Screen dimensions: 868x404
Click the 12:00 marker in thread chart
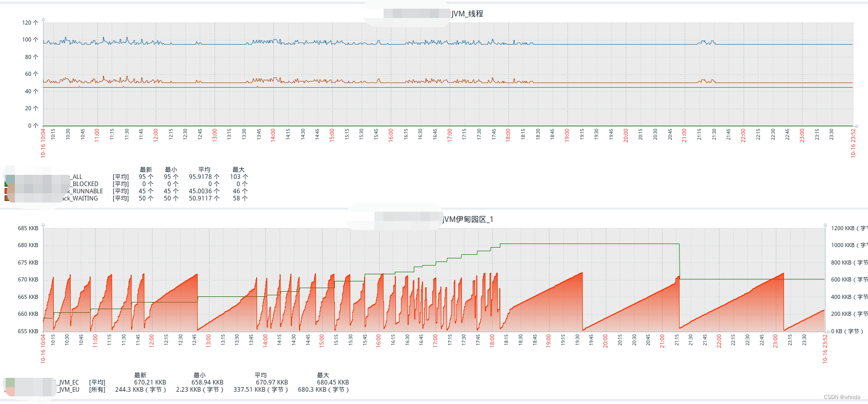(156, 135)
